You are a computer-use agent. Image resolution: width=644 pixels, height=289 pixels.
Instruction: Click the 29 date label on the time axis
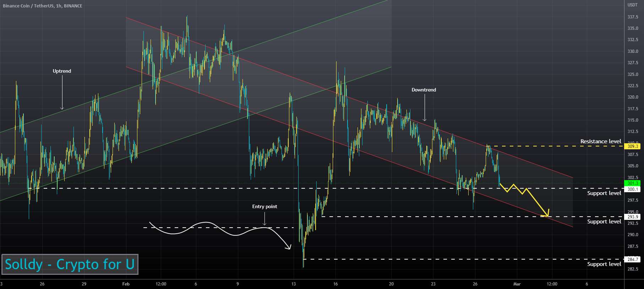(x=84, y=284)
